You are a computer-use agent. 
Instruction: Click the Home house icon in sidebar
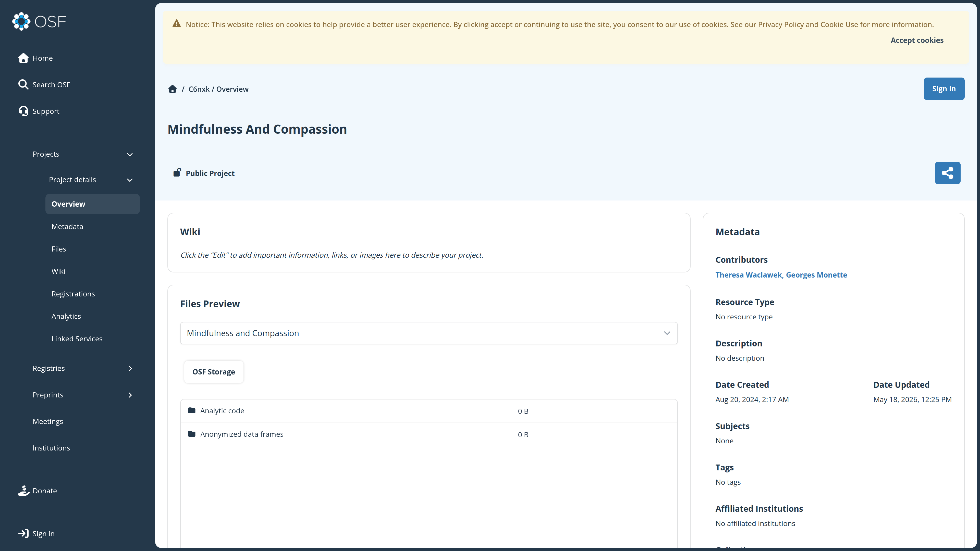pyautogui.click(x=23, y=58)
